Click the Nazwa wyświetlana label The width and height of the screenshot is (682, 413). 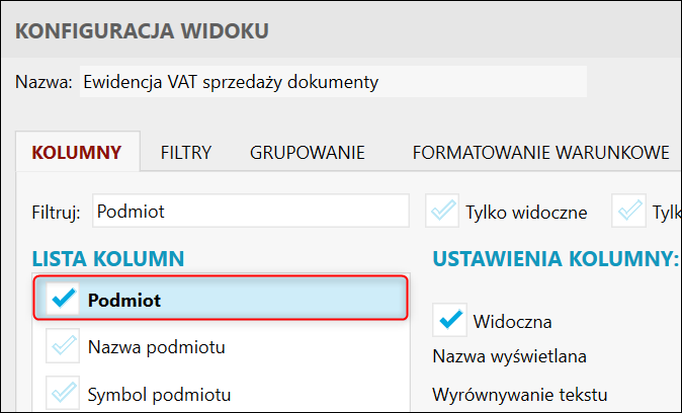[509, 356]
